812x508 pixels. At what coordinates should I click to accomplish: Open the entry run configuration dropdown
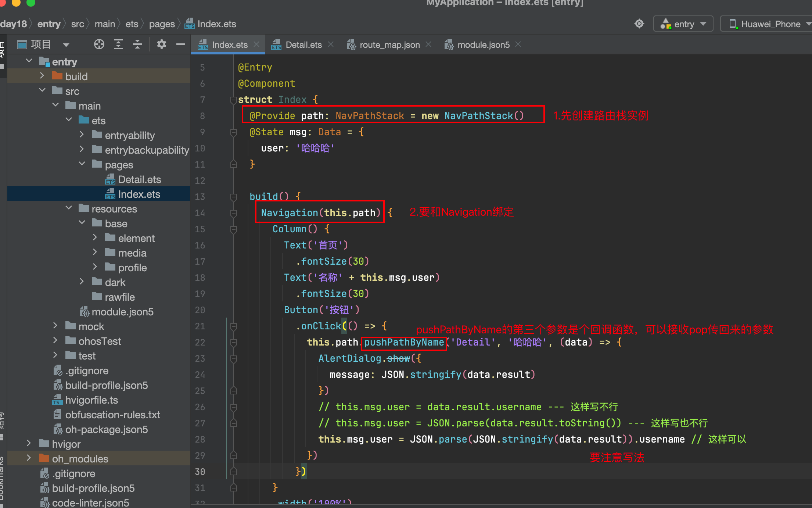683,24
